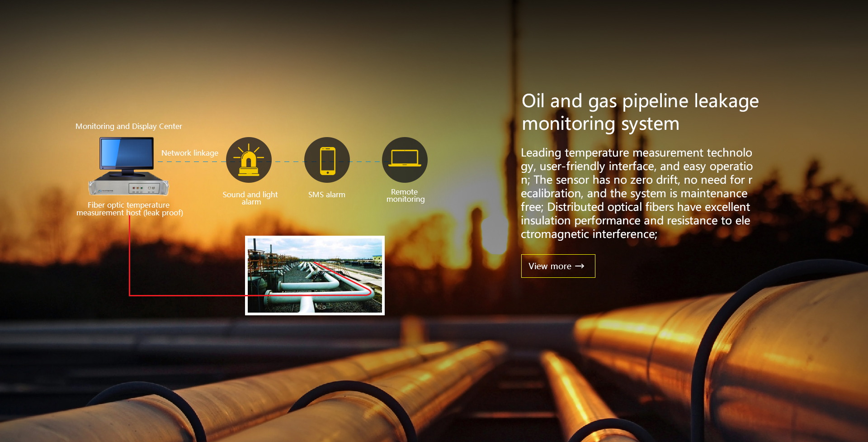Click the "Oil and gas pipeline leakage" heading
The image size is (868, 442).
click(x=640, y=112)
